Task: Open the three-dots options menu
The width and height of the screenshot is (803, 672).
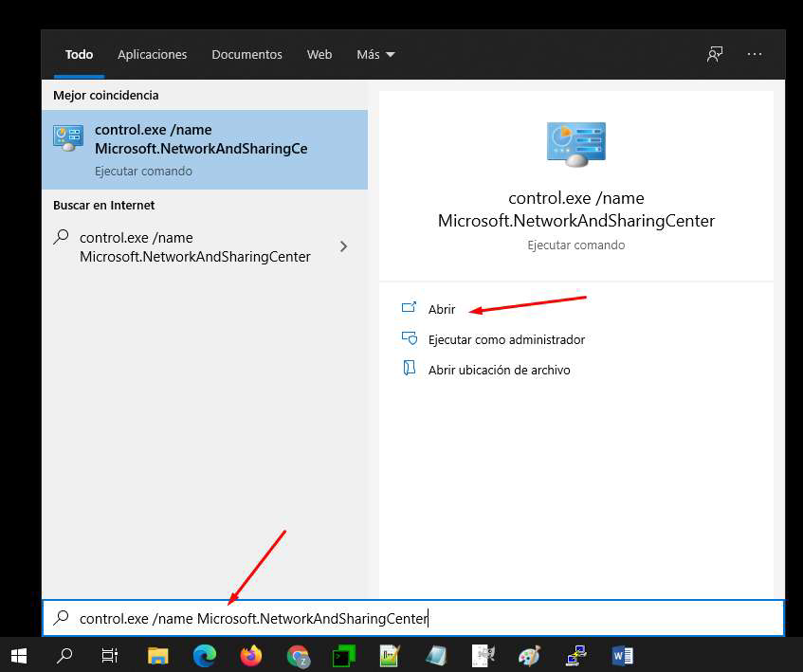Action: (x=755, y=54)
